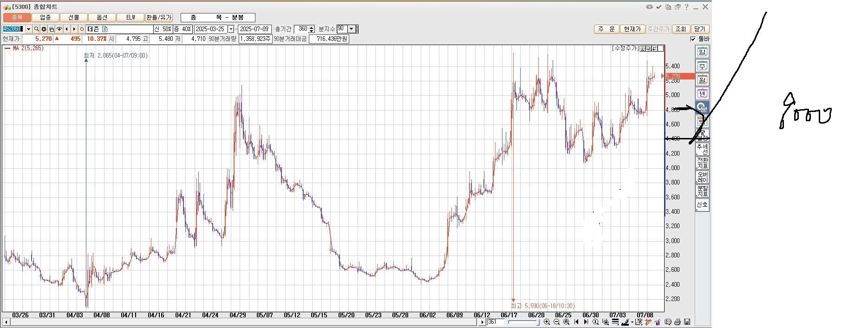Expand the 분지수 90 minute-interval dropdown
Image resolution: width=868 pixels, height=328 pixels.
pyautogui.click(x=351, y=29)
